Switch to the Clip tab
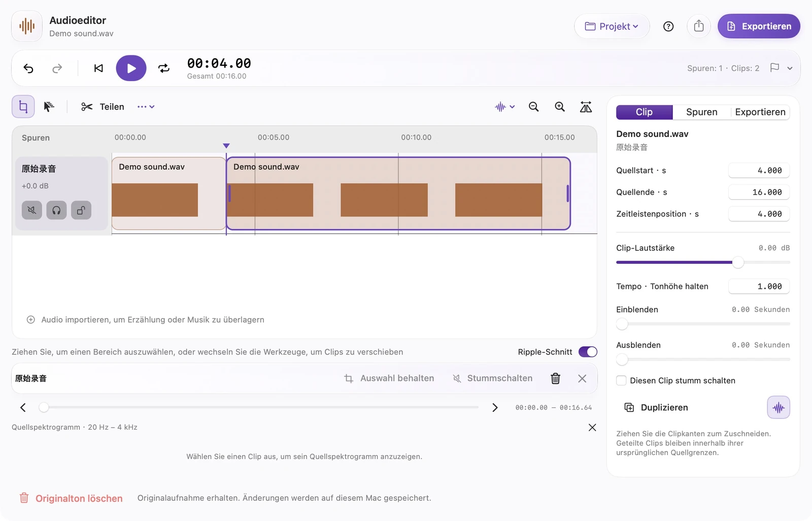812x521 pixels. (645, 112)
